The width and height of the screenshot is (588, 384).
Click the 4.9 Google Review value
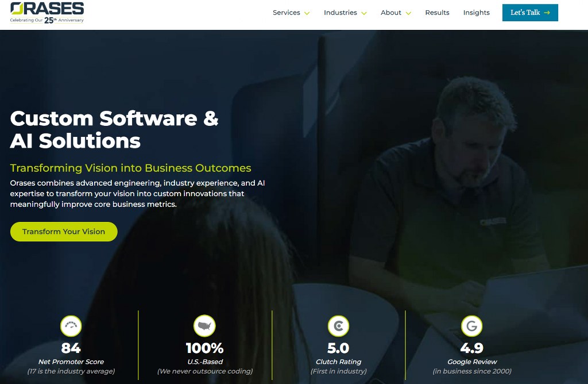[x=472, y=348]
